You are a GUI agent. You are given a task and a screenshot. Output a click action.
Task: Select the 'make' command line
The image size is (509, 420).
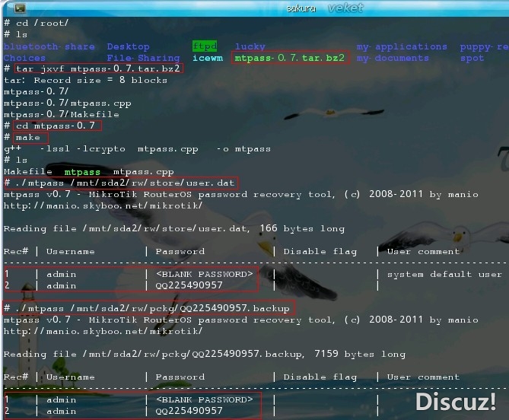[28, 137]
